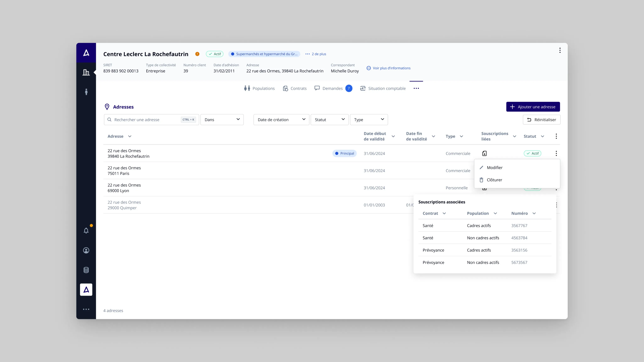
Task: Open the companies building icon in sidebar
Action: tap(86, 72)
